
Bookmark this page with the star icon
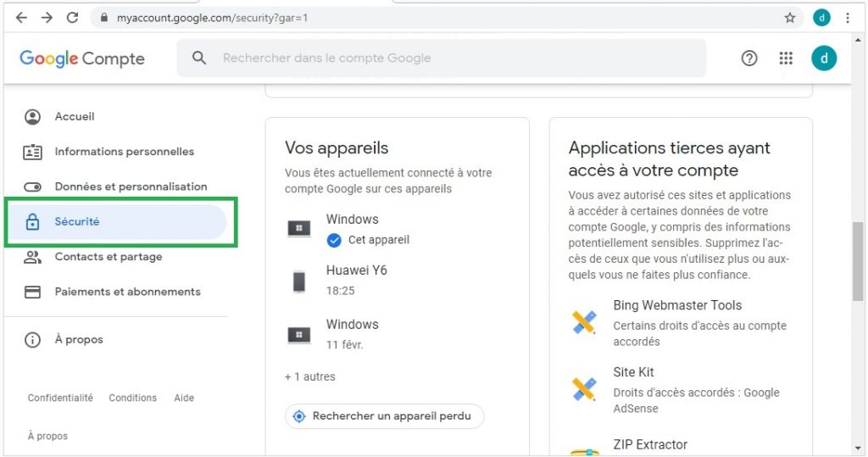point(790,18)
